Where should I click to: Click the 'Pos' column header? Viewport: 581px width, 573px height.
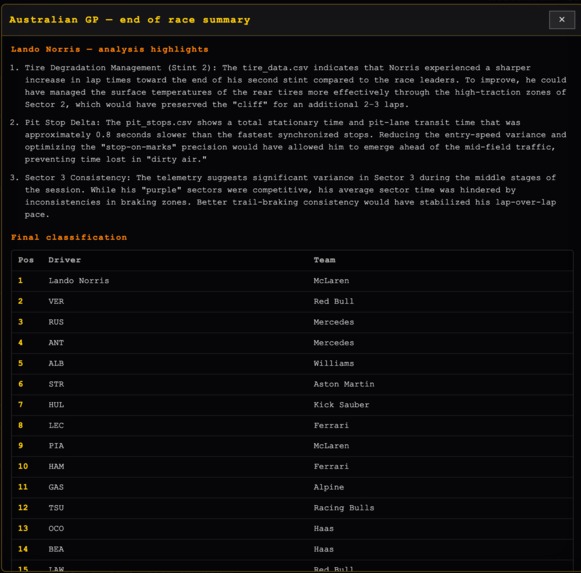click(26, 260)
